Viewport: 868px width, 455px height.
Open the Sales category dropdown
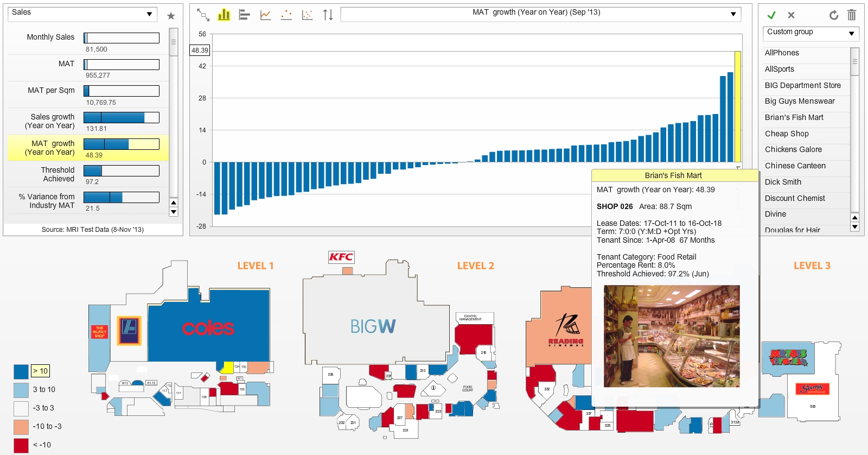coord(82,14)
